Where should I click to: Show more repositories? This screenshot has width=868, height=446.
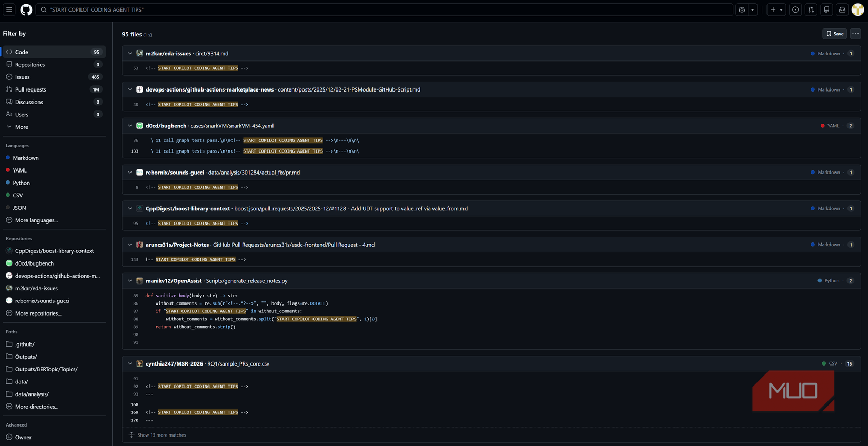click(x=54, y=313)
